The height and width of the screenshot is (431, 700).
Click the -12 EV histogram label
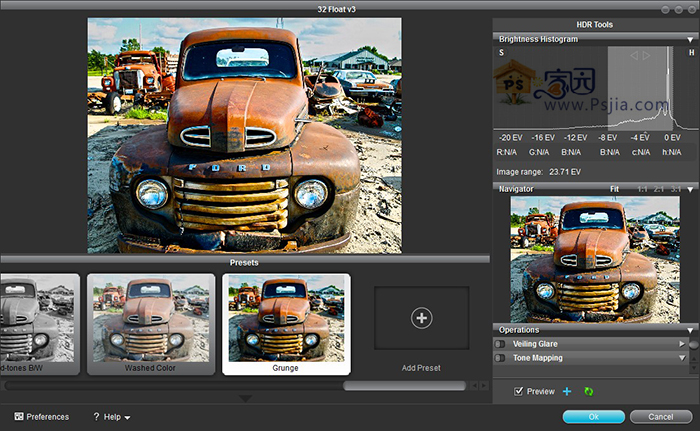575,138
